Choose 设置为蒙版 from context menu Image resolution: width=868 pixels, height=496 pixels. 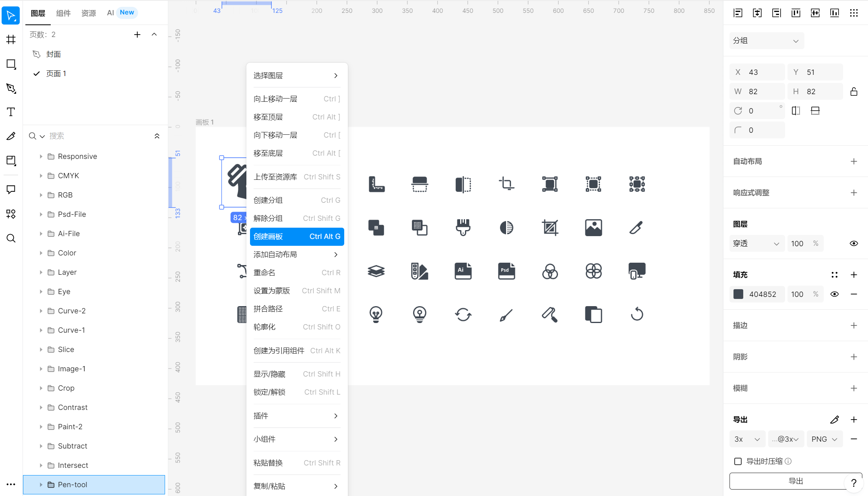pos(297,291)
